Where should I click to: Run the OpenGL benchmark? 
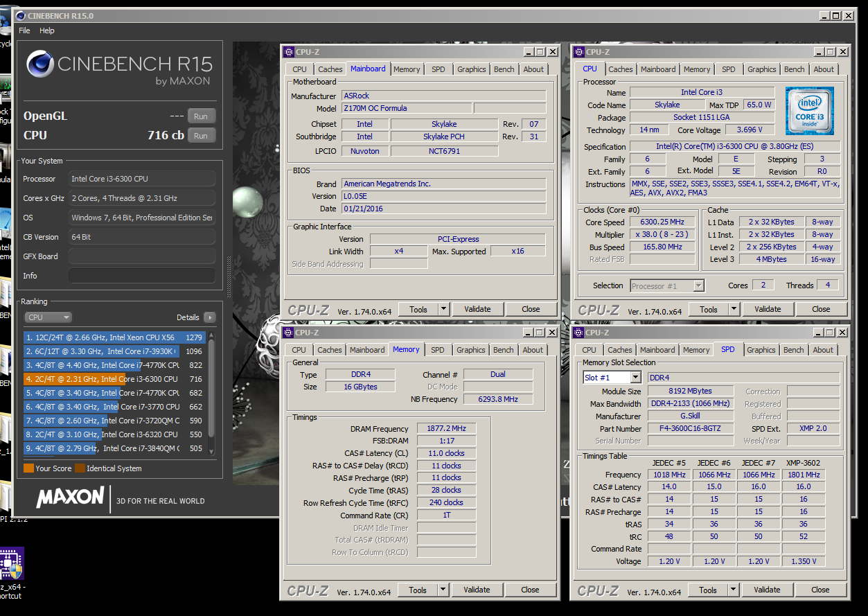tap(201, 116)
